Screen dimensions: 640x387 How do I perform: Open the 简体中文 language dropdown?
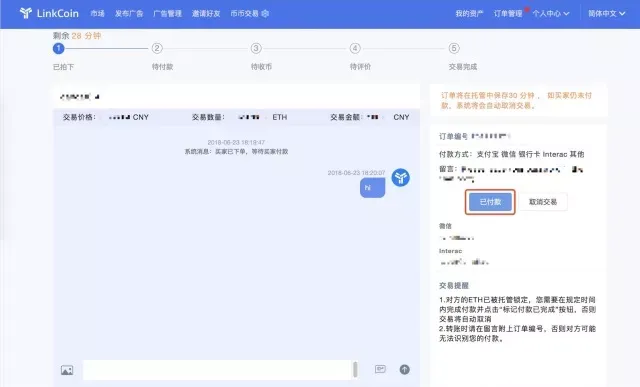(x=607, y=13)
